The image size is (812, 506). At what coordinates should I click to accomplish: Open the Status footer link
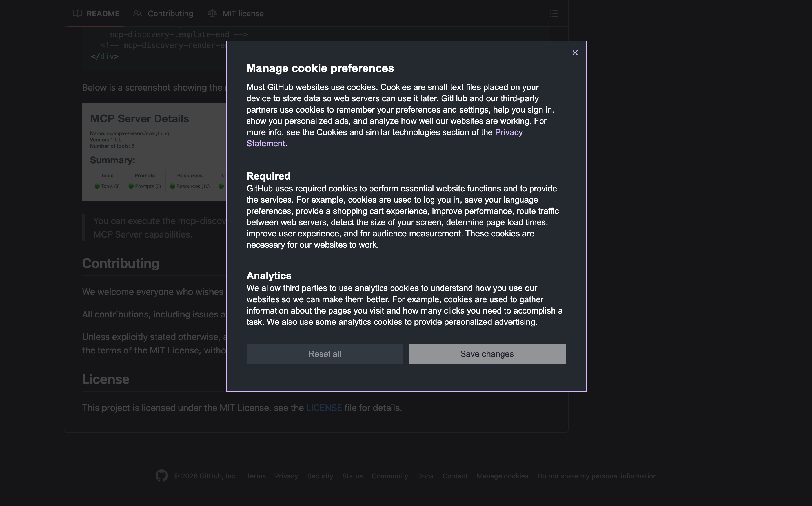click(352, 476)
